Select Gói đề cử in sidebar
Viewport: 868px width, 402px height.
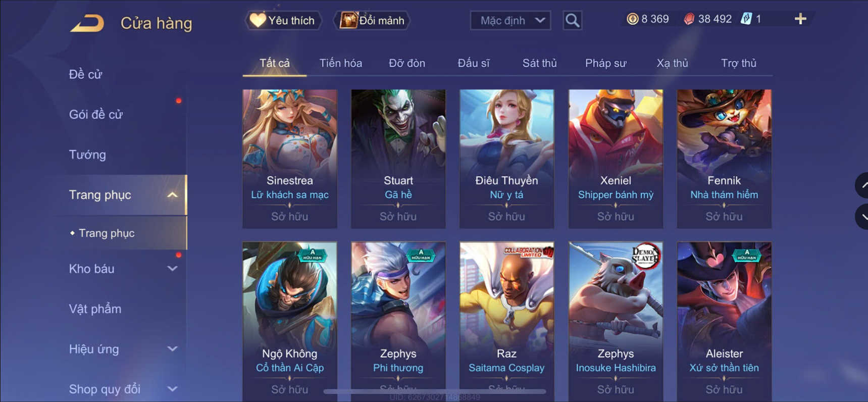(x=96, y=115)
